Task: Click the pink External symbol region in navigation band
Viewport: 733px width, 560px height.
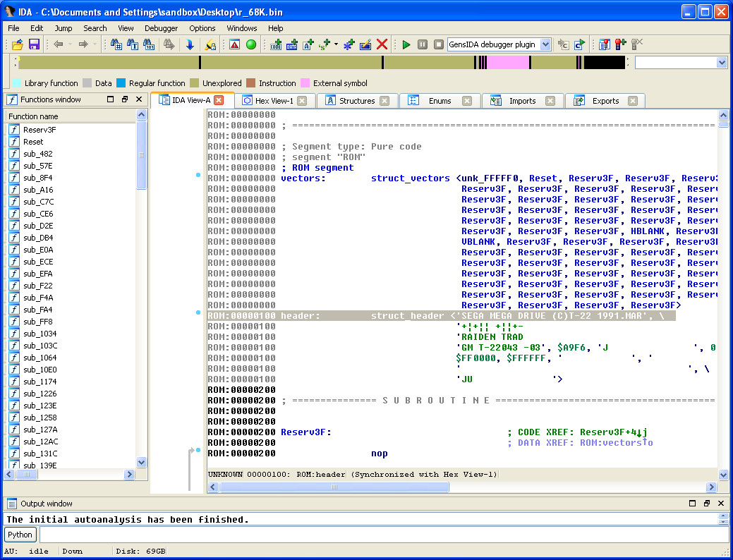Action: click(508, 63)
